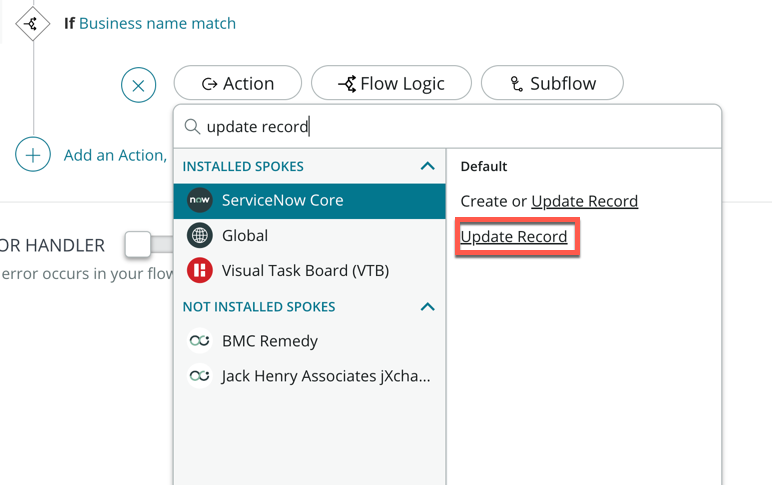Click the If condition diamond icon
772x485 pixels.
point(31,23)
